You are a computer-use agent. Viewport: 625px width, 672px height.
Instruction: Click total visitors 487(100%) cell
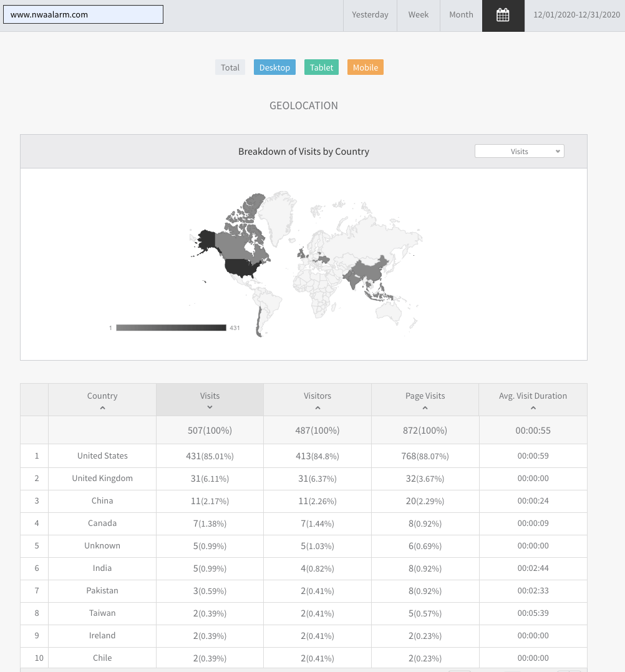[317, 431]
